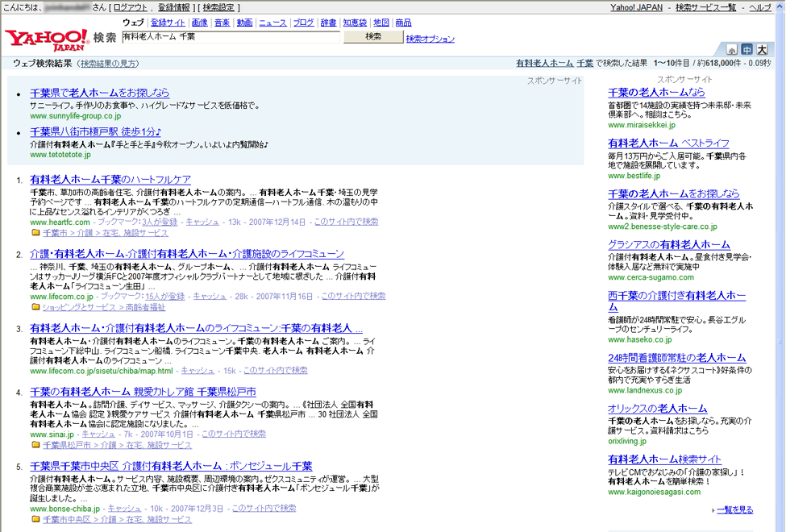Click folder icon under bonse-chiba.jp result
The image size is (786, 532).
pos(35,520)
